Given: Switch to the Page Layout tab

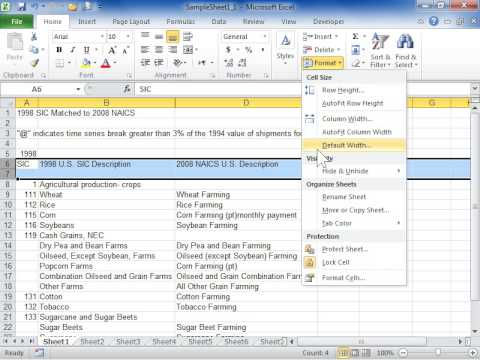Looking at the screenshot, I should (x=131, y=22).
